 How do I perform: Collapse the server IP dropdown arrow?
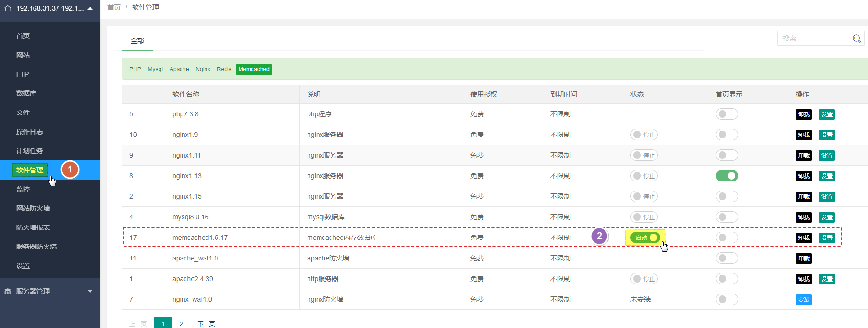[x=90, y=8]
